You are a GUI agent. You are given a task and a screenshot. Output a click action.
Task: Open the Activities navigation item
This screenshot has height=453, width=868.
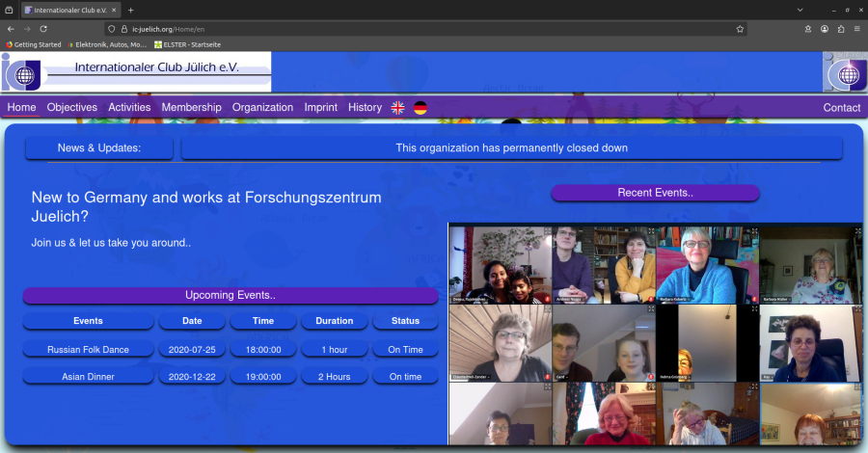click(129, 108)
